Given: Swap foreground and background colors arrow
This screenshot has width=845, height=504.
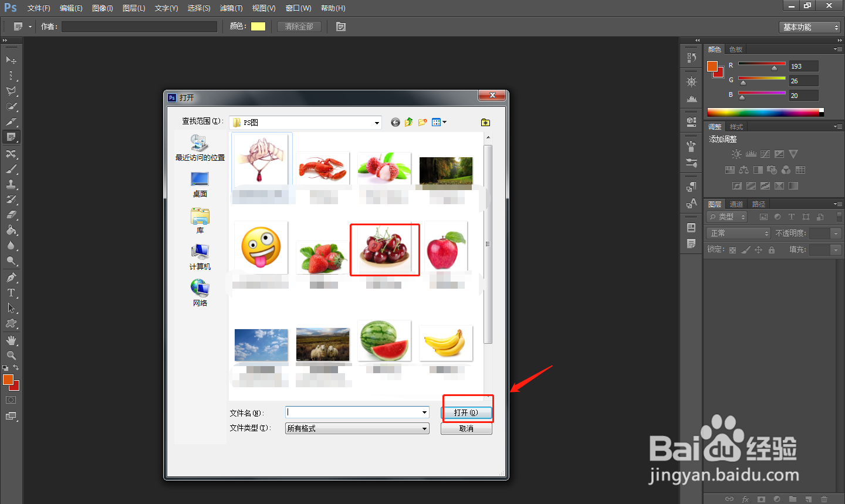Looking at the screenshot, I should coord(16,367).
